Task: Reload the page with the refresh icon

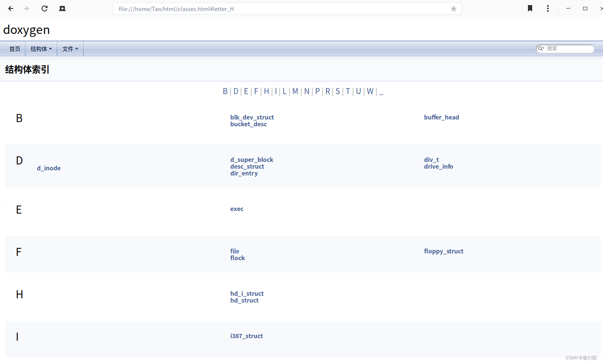Action: pos(45,8)
